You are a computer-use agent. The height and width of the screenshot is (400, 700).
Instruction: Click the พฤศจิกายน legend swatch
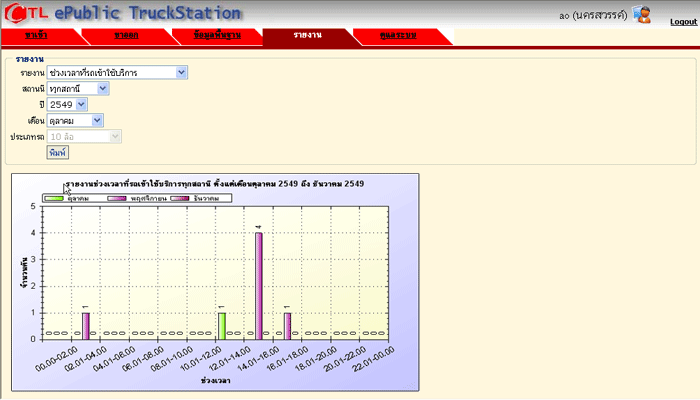[x=117, y=198]
